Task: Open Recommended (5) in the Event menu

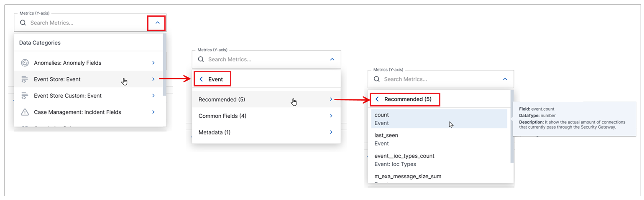Action: tap(266, 99)
